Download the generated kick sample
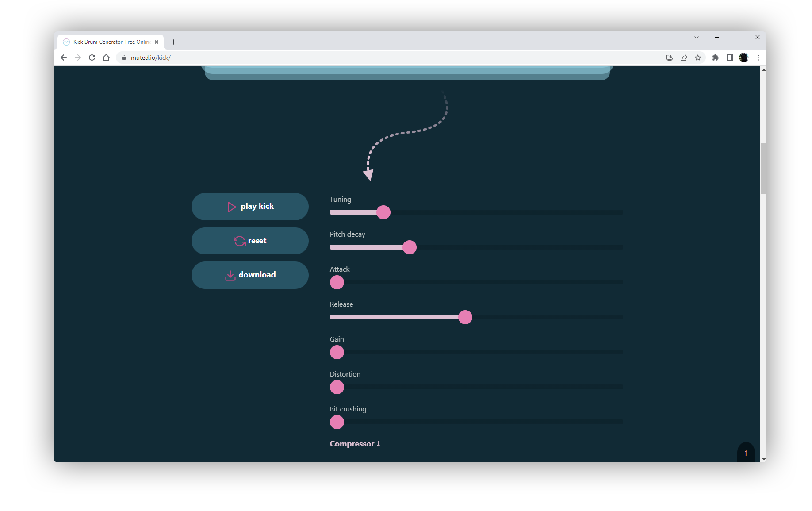 (x=250, y=275)
